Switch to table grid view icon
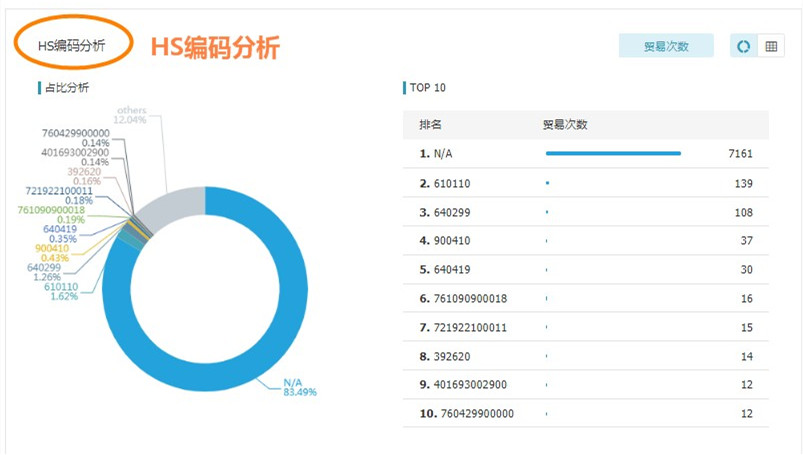803x455 pixels. pos(771,46)
